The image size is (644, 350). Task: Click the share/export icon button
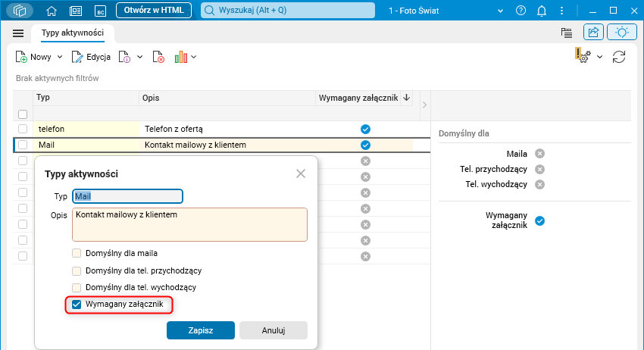[593, 32]
